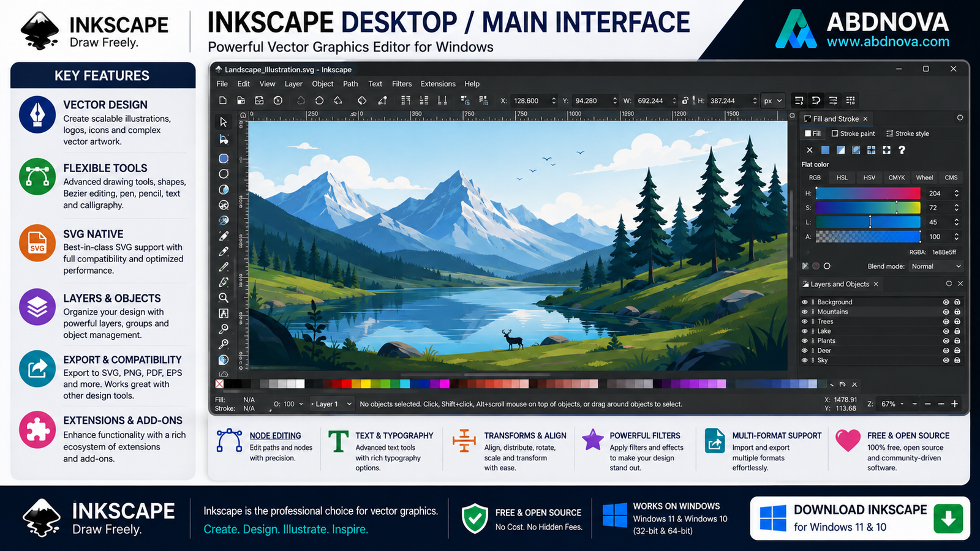Lock the Background layer

957,302
